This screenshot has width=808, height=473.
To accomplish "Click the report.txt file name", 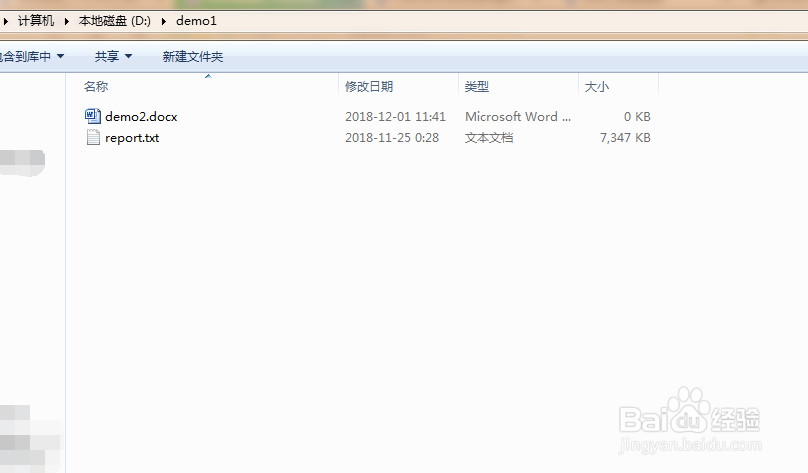I will pyautogui.click(x=132, y=138).
